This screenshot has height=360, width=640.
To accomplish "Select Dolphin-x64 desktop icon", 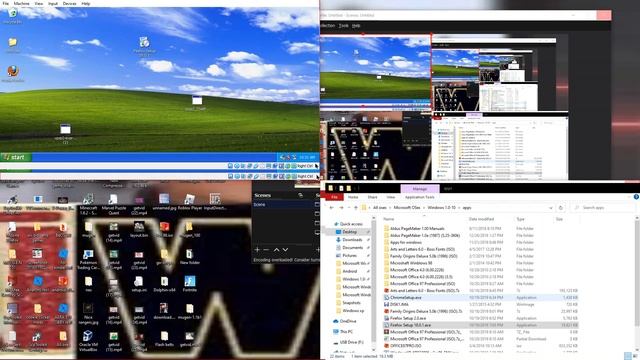I will pos(164,284).
